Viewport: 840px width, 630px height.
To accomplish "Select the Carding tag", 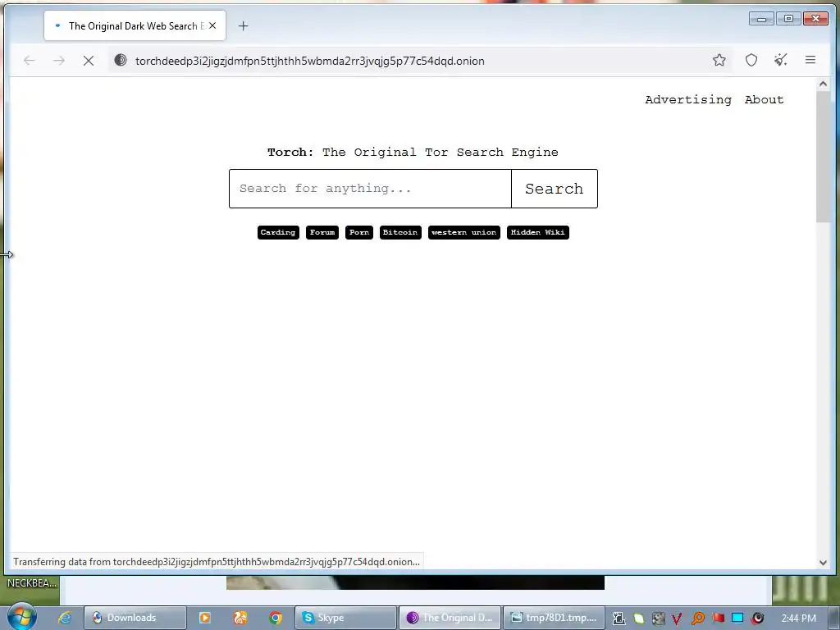I will [278, 232].
